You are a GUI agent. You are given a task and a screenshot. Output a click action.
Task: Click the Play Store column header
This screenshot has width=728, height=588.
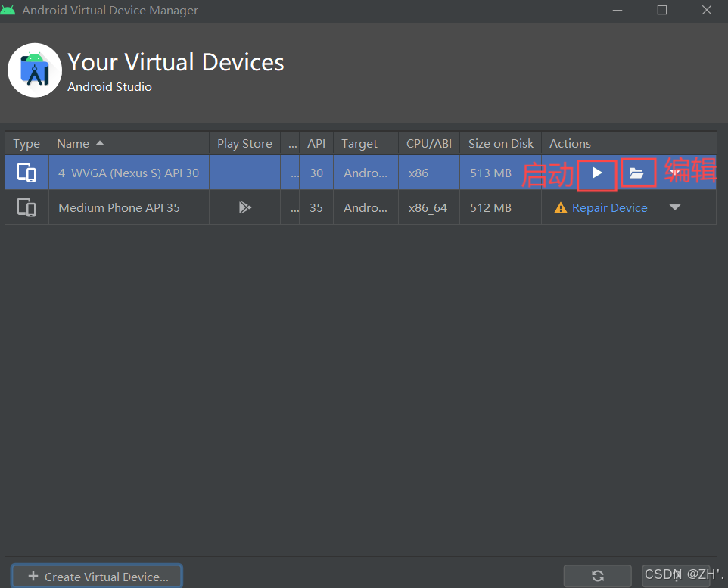point(244,144)
